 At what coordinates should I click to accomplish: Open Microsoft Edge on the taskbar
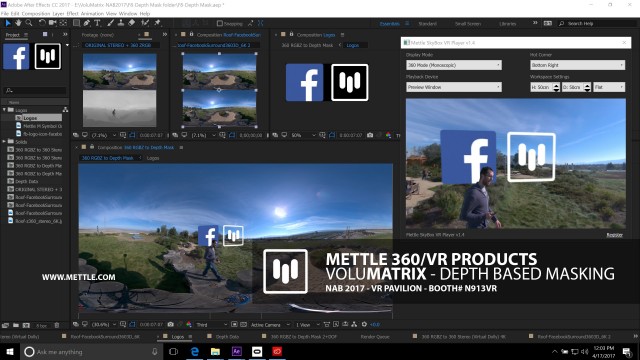point(195,351)
